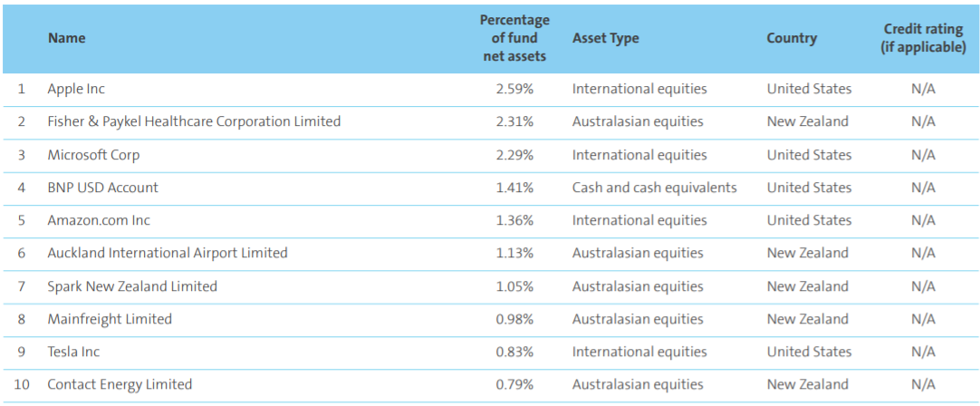Screen dimensions: 980x406
Task: Select the Mainfreight Limited row name
Action: 110,319
